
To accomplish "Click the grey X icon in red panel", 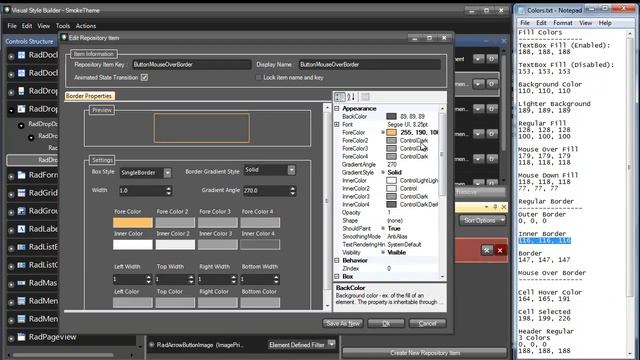I will point(487,250).
